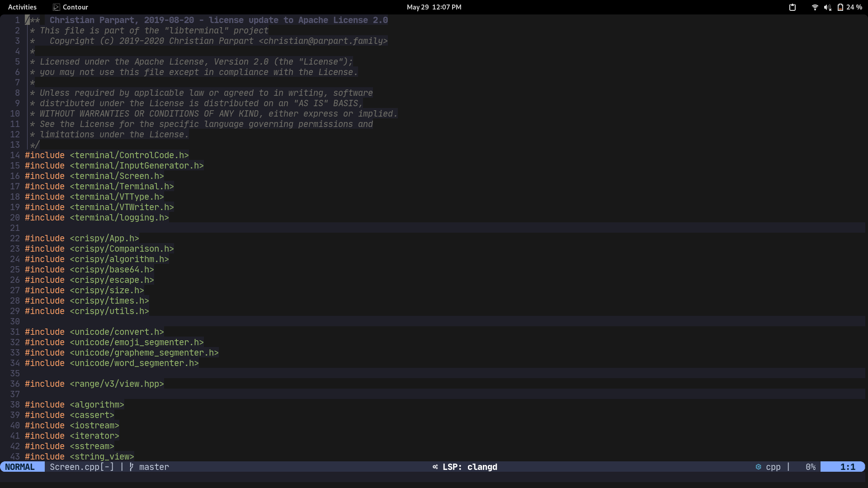This screenshot has width=868, height=488.
Task: Click the Copyright (c) 2019-2020 comment line
Action: point(208,41)
